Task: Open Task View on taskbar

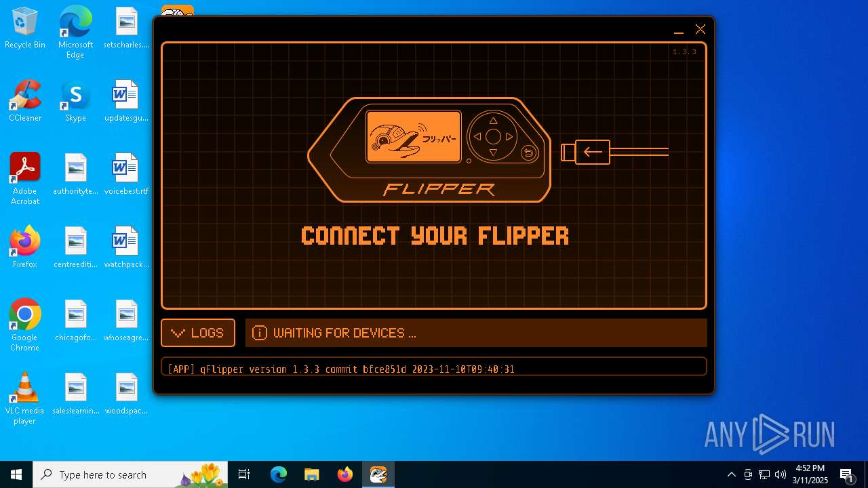Action: tap(244, 474)
